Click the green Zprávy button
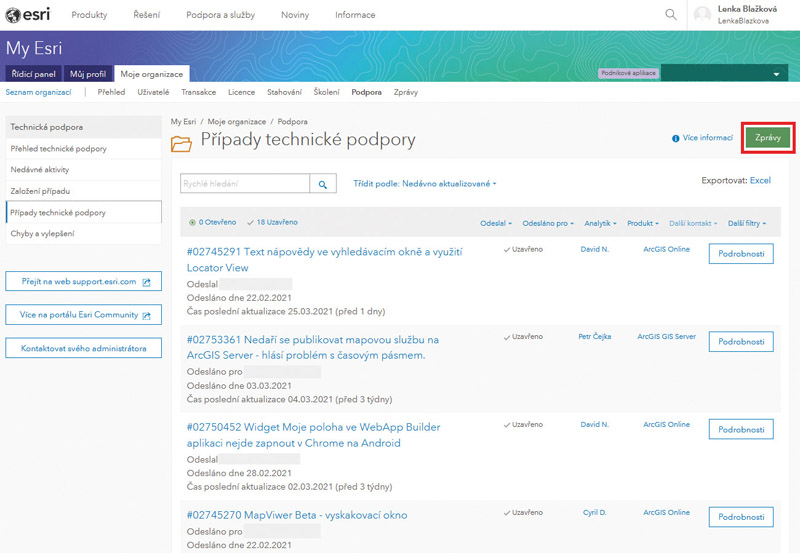Screen dimensions: 800x553 [768, 138]
